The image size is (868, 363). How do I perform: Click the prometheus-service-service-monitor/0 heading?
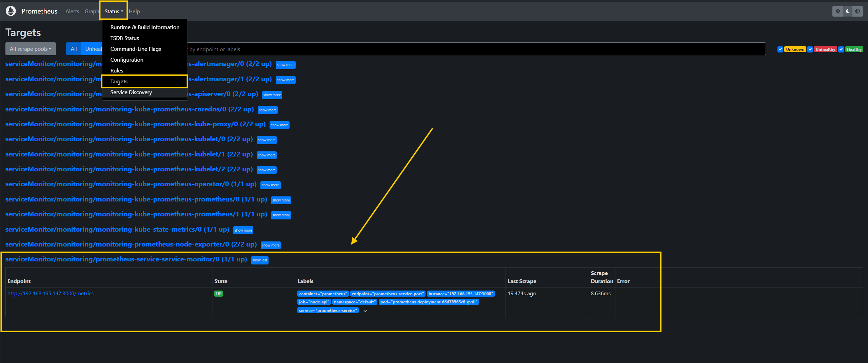[x=126, y=259]
